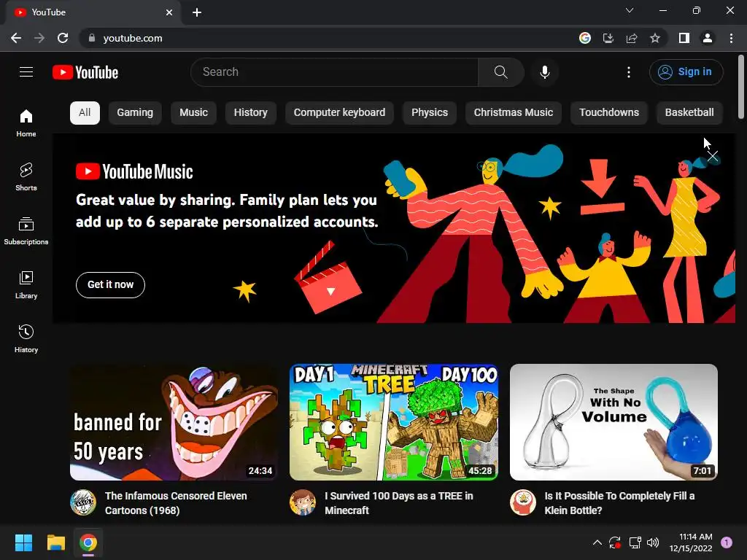Click the search magnifier button
This screenshot has width=747, height=560.
point(500,72)
